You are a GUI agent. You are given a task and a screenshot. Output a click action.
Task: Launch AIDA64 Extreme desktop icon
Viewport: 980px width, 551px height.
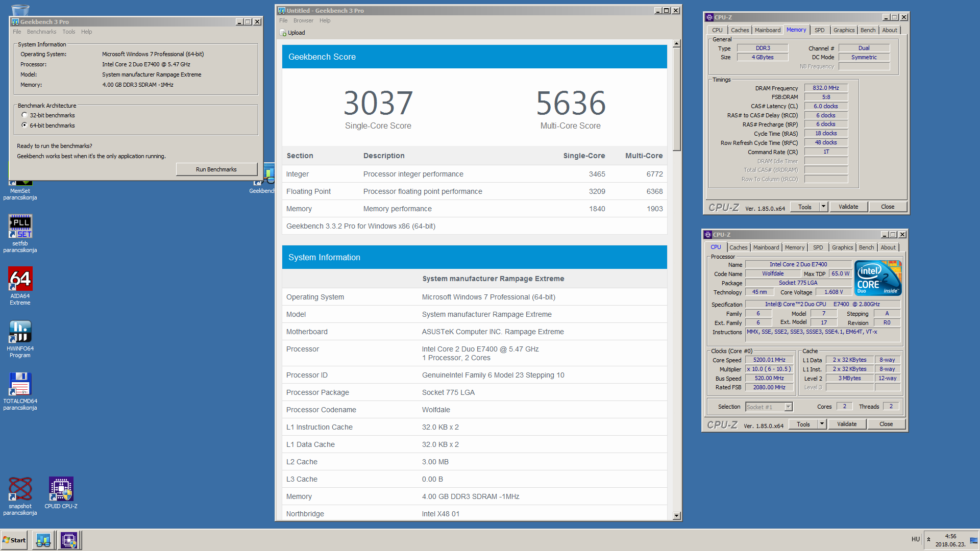coord(20,286)
